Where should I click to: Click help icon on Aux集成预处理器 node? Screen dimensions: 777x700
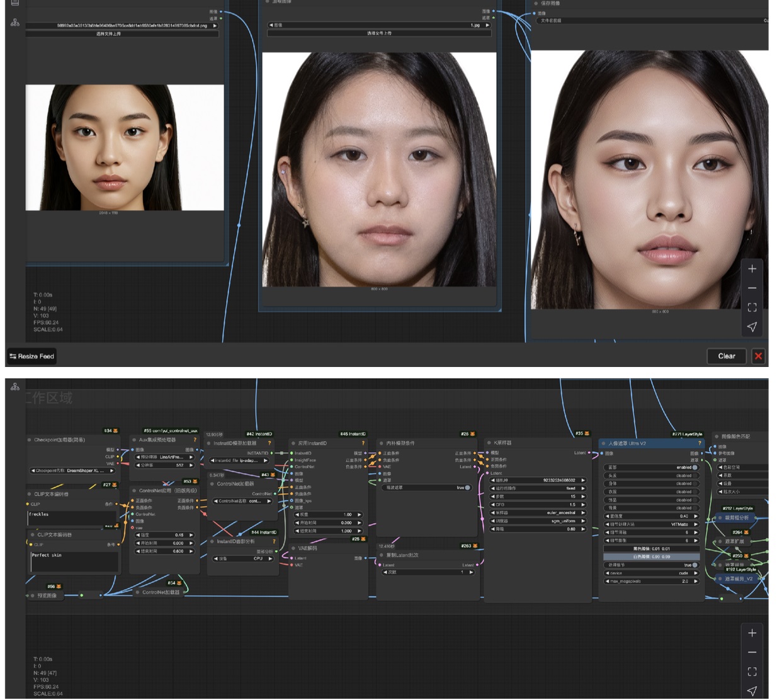(195, 440)
